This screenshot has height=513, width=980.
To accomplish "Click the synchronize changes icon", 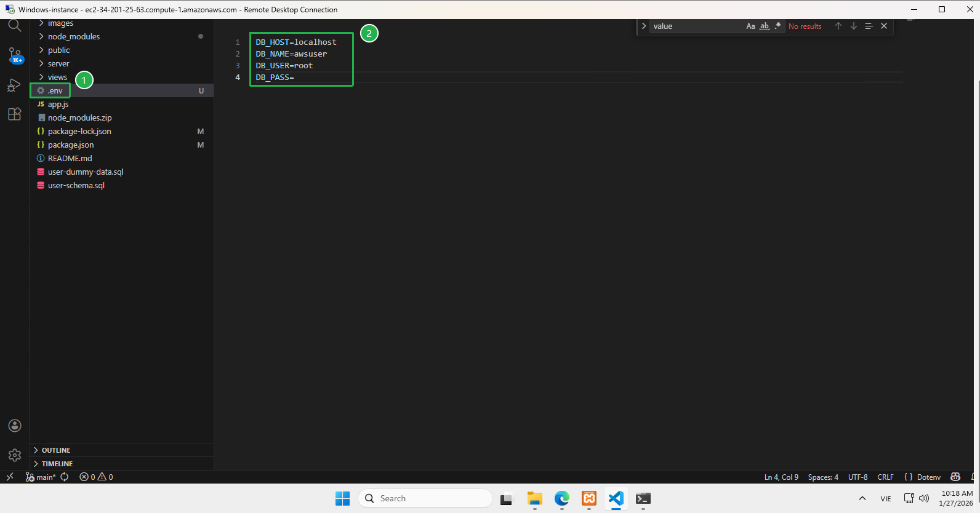I will pos(65,477).
